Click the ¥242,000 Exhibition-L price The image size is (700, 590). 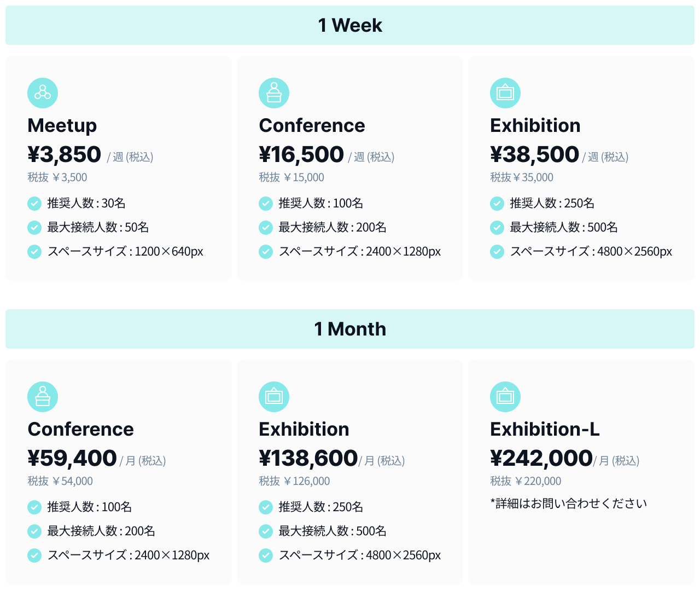(541, 459)
